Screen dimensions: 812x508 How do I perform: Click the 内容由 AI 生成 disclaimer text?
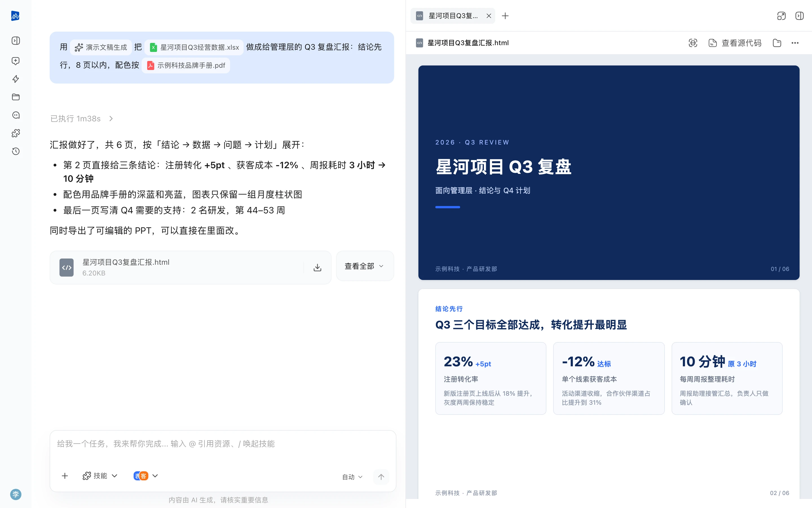pyautogui.click(x=219, y=500)
